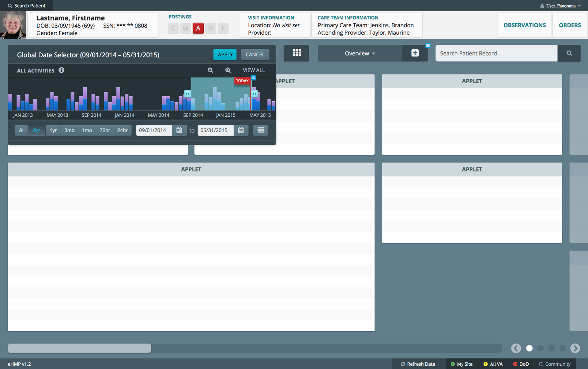Open the Observations tab
The height and width of the screenshot is (369, 588).
point(524,25)
